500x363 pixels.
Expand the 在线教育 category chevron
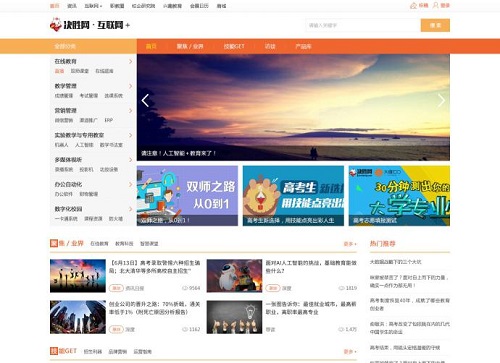pyautogui.click(x=130, y=61)
